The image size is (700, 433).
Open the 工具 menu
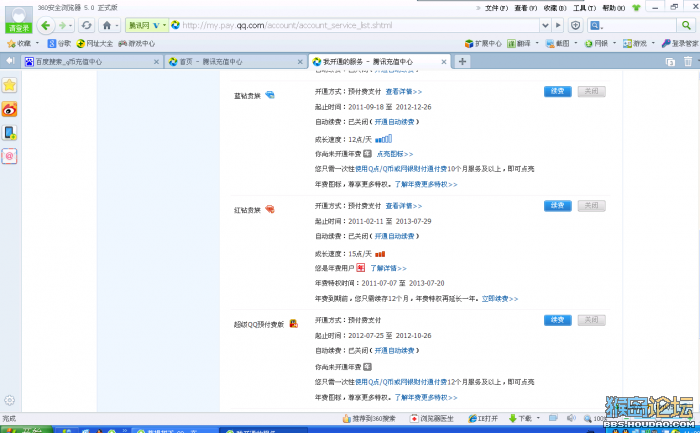(x=584, y=8)
